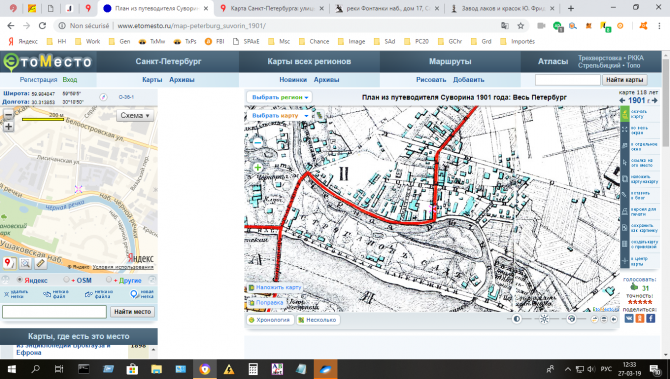The width and height of the screenshot is (670, 379).
Task: Zoom in the old map with green plus
Action: (x=258, y=167)
